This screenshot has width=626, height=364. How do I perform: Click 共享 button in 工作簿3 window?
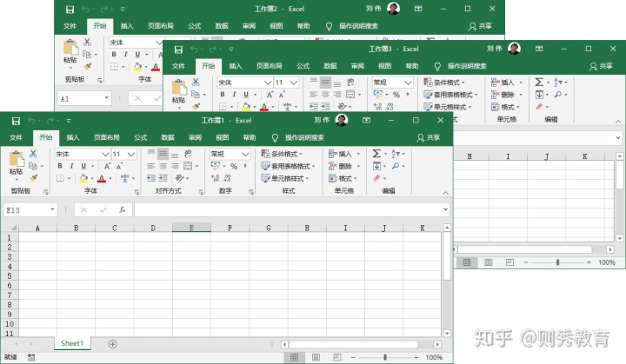(601, 66)
